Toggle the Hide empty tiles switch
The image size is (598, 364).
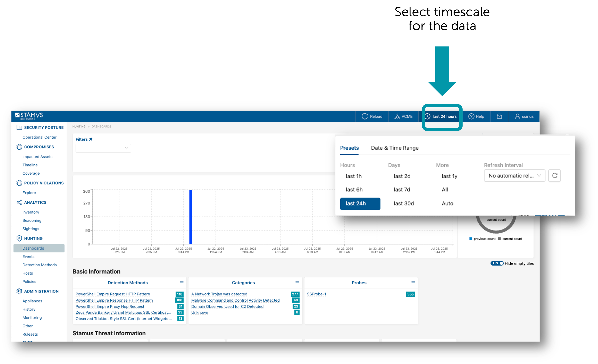coord(497,263)
